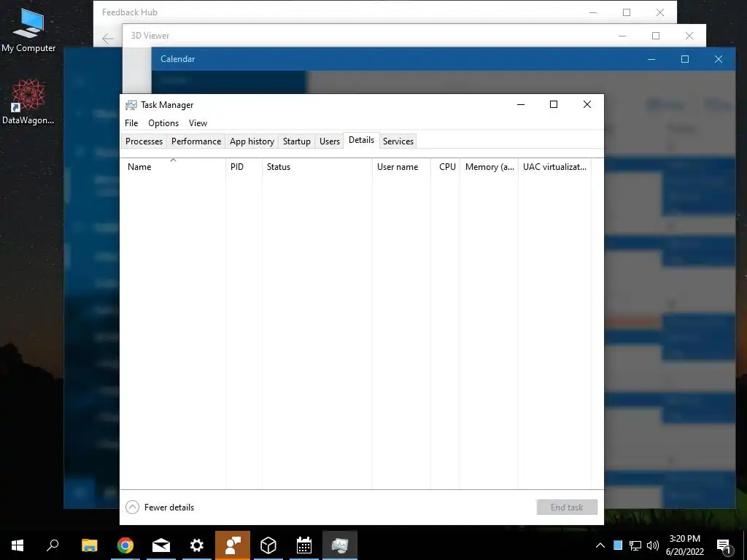The image size is (747, 560).
Task: Sort by the User name column header
Action: 402,167
